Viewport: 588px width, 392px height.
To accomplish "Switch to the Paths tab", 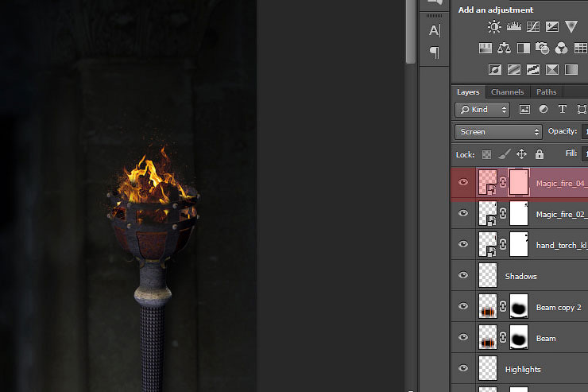I will coord(546,92).
